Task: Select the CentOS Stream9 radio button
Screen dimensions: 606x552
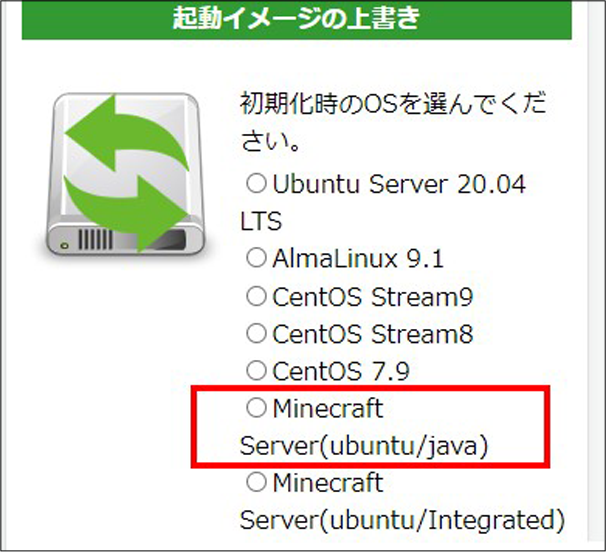Action: tap(257, 297)
